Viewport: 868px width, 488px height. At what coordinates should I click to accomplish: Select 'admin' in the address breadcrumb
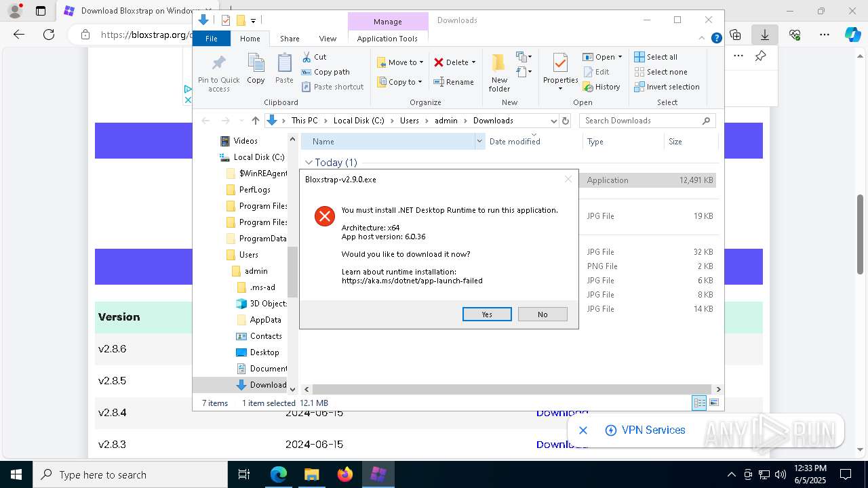click(x=446, y=121)
